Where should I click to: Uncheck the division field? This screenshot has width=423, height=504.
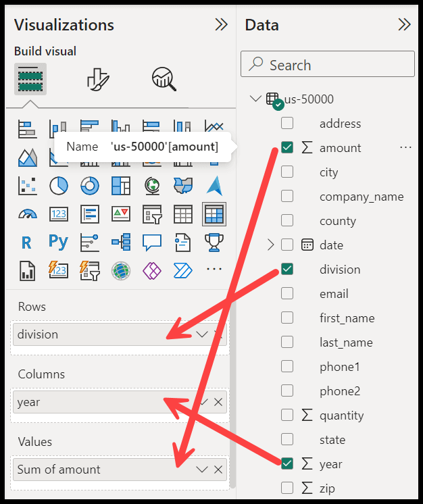click(287, 269)
